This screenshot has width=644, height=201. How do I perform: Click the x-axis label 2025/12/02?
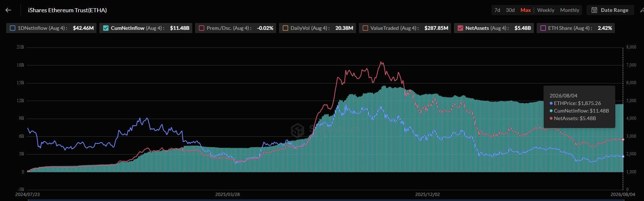tap(428, 195)
